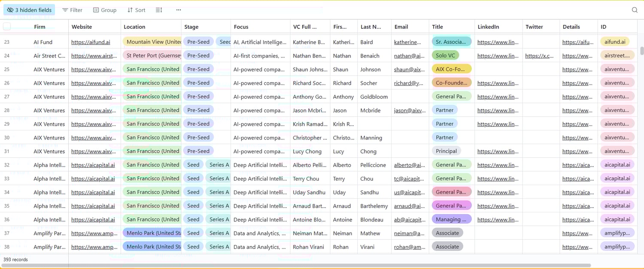Click the Group icon in toolbar
The height and width of the screenshot is (269, 644).
pos(96,10)
